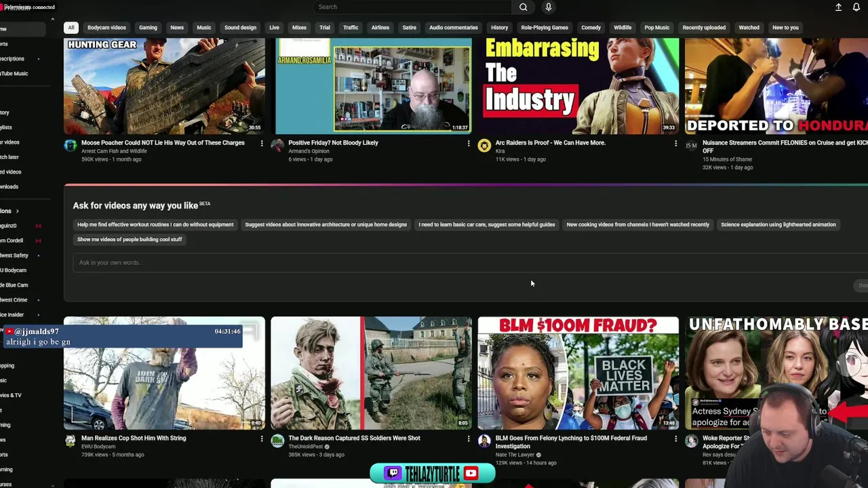The image size is (868, 488).
Task: Click Science explanation lighthearted animation suggestion
Action: coord(778,225)
